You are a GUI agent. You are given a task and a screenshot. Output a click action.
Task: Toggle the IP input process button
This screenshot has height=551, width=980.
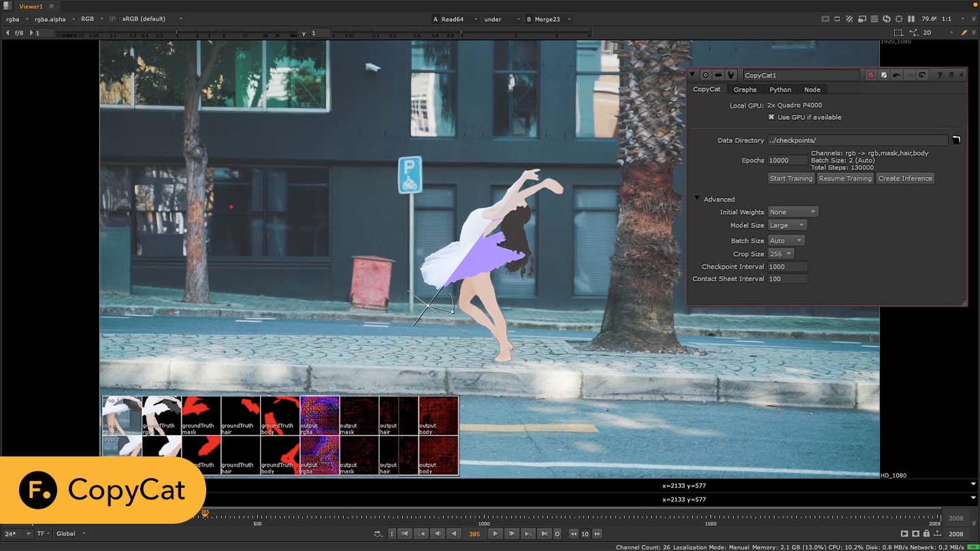(x=112, y=19)
